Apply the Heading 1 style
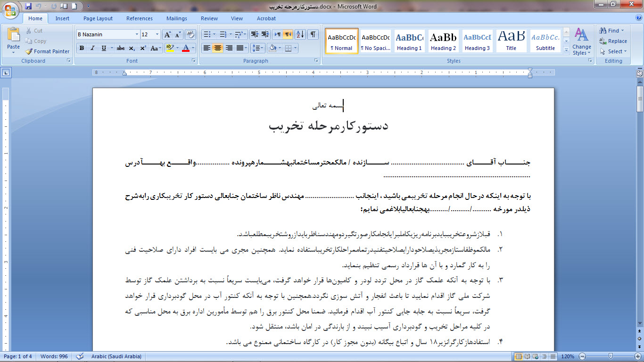644x362 pixels. pos(409,41)
